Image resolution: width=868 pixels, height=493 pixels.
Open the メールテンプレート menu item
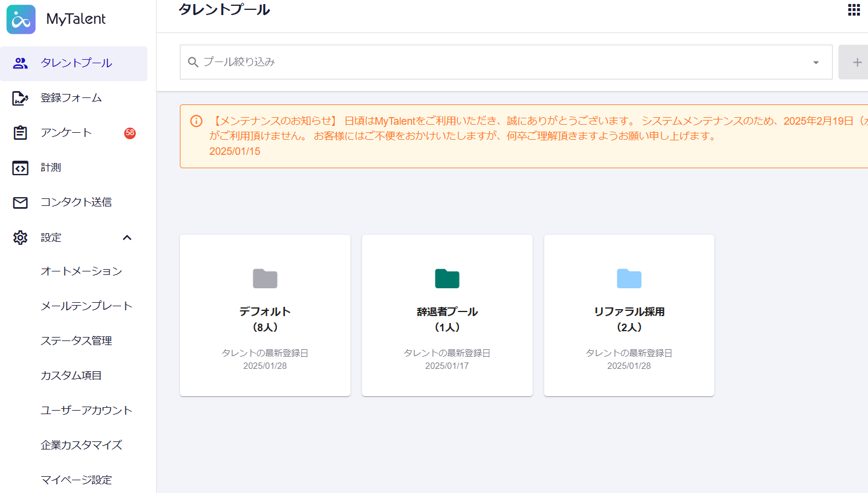(86, 306)
